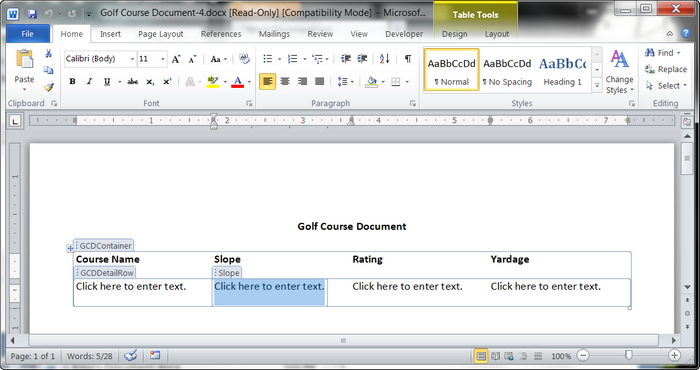Open the Select editing menu

coord(666,86)
